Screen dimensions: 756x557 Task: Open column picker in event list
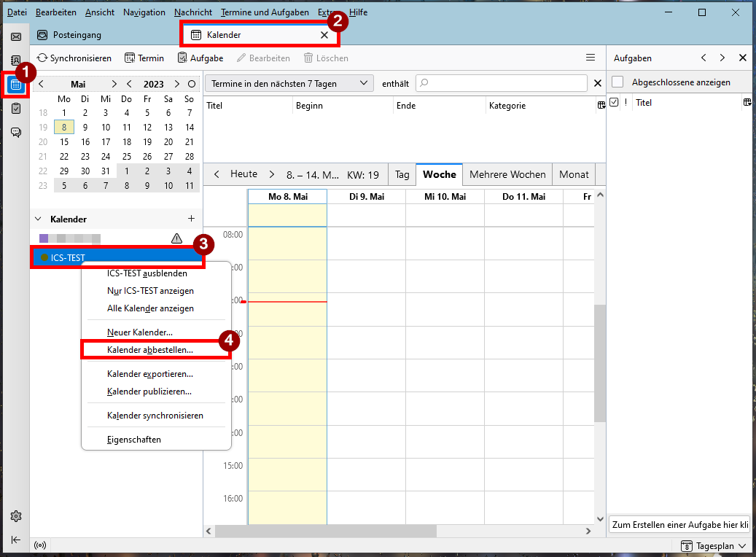pos(601,105)
